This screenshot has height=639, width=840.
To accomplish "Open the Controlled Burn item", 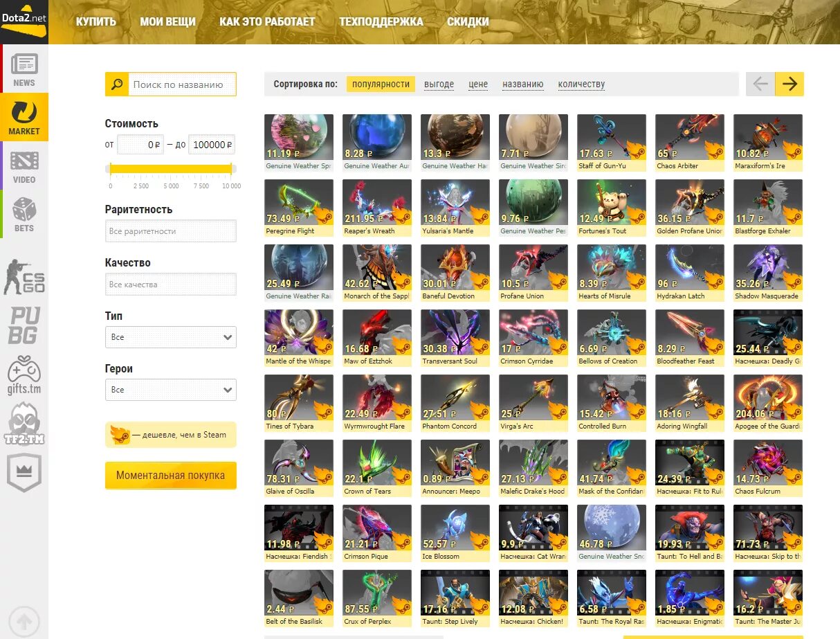I will click(x=612, y=403).
